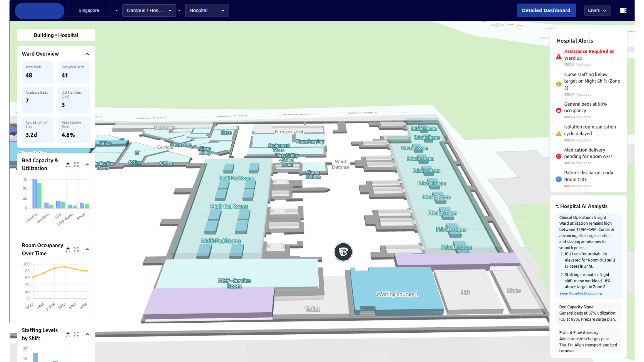Click the Nurse Station label on map
This screenshot has height=362, width=644.
click(x=313, y=174)
